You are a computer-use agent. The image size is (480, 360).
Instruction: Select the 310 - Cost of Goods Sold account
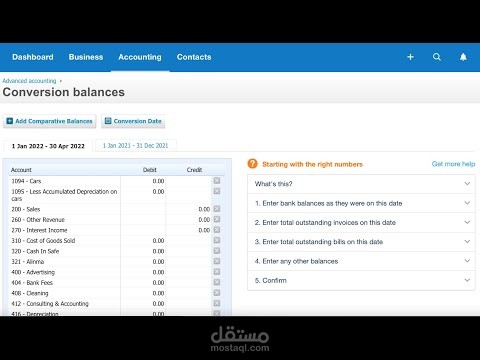(x=43, y=241)
